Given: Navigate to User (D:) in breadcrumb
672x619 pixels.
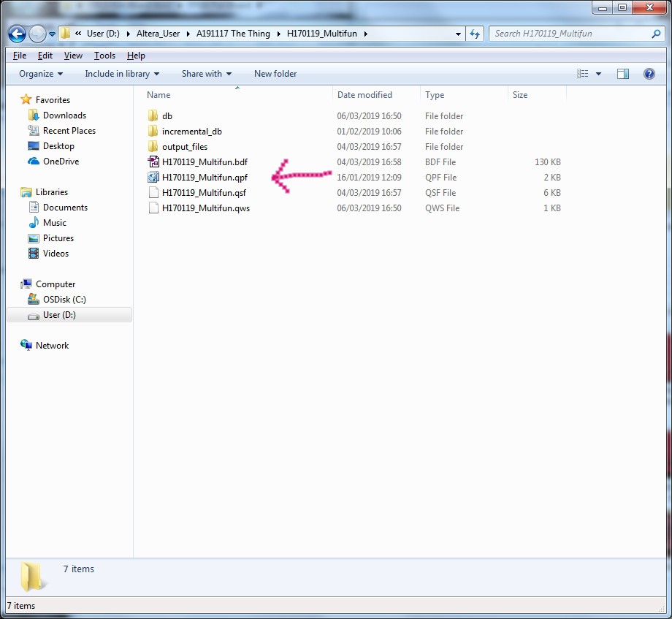Looking at the screenshot, I should pos(103,34).
